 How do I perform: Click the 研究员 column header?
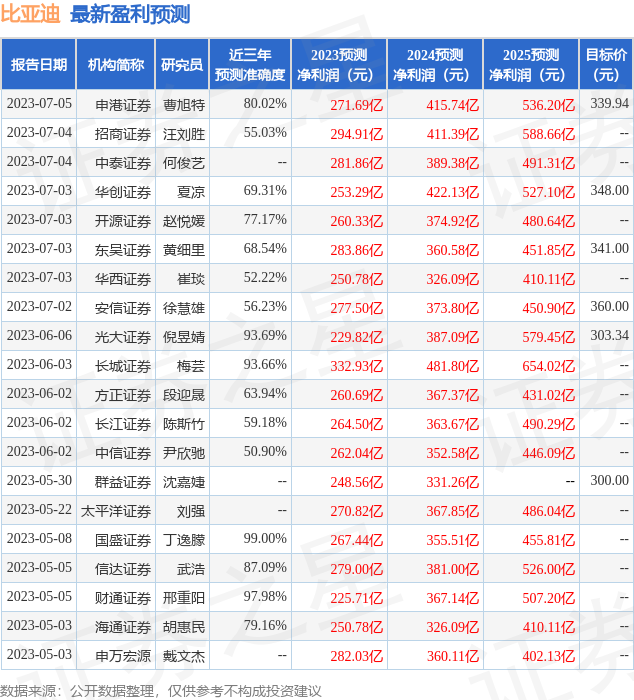click(x=182, y=65)
